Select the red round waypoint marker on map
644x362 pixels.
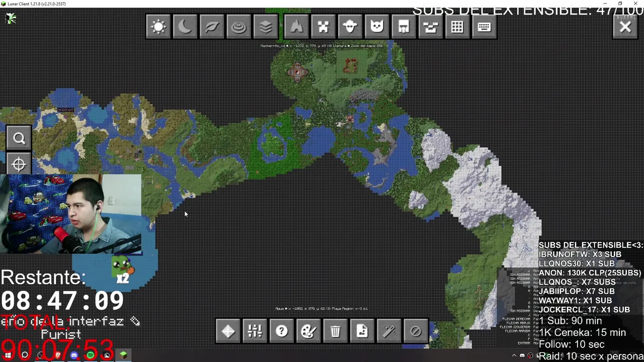297,72
